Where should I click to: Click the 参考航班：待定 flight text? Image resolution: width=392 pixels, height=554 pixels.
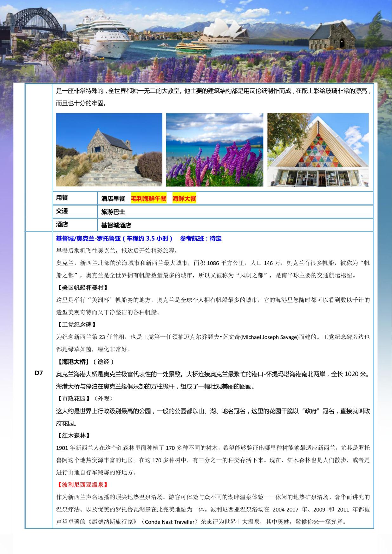[200, 238]
